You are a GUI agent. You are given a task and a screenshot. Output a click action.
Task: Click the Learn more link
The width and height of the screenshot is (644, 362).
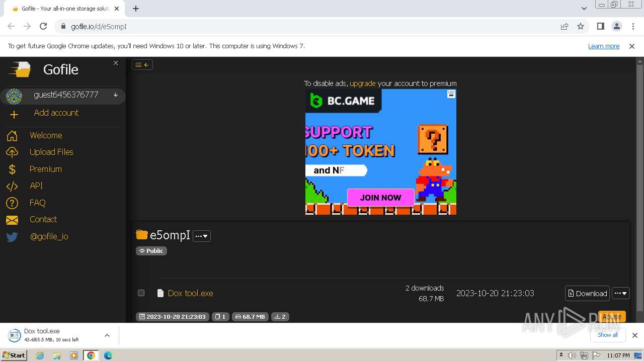tap(604, 46)
